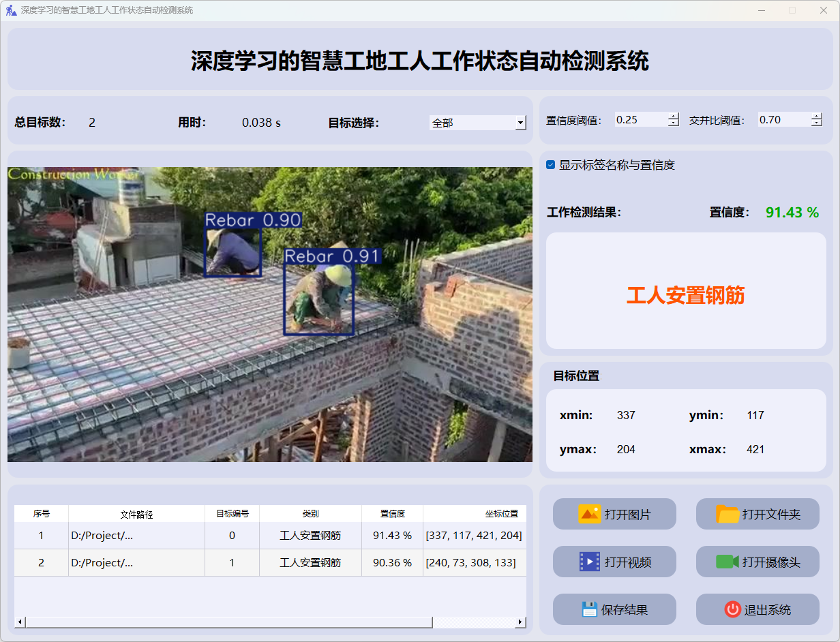The image size is (840, 642).
Task: Click the green camera icon for 打开摄像头
Action: (x=727, y=562)
